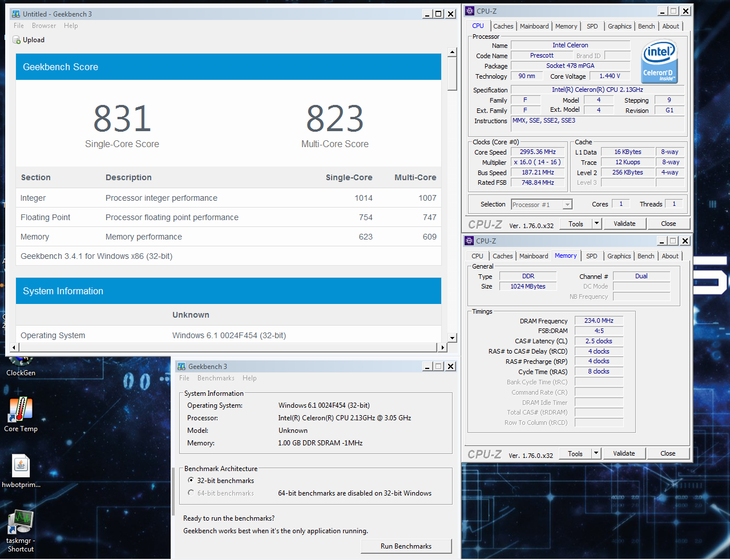Switch to Graphics tab in upper CPU-Z
The width and height of the screenshot is (730, 560).
619,26
